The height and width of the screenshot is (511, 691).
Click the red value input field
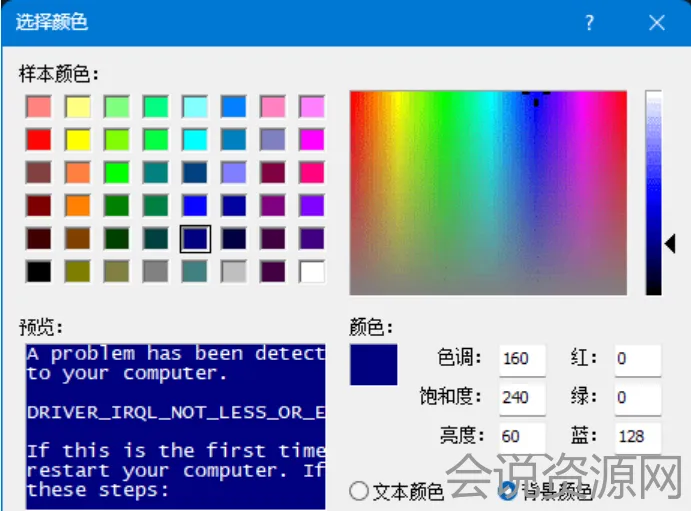[637, 359]
